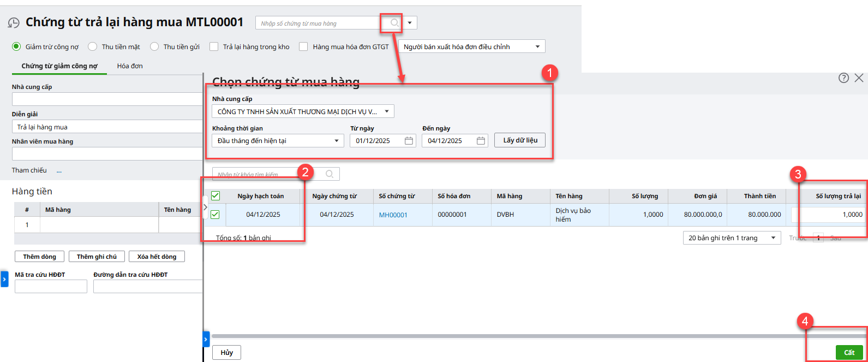The image size is (868, 362).
Task: Open the help question mark icon
Action: tap(843, 78)
